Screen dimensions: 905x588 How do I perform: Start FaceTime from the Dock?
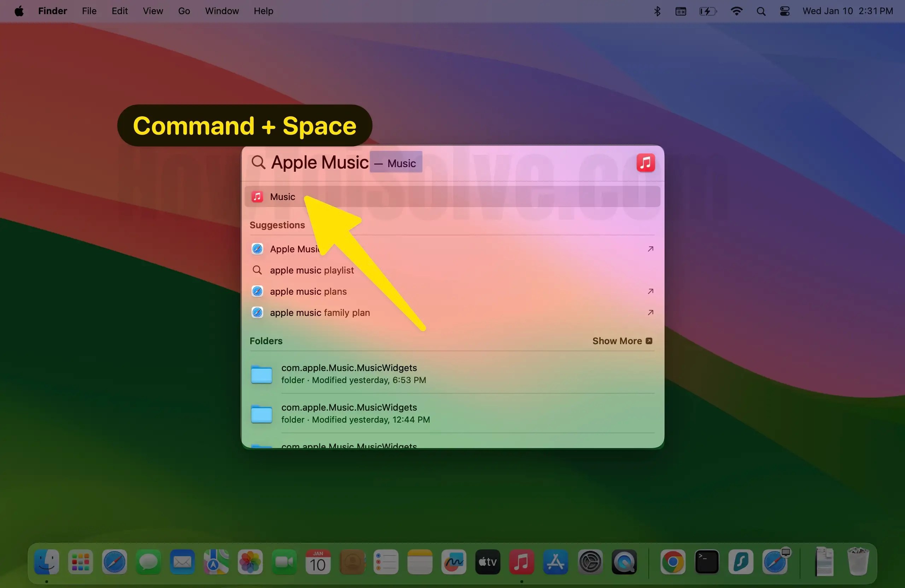[283, 563]
